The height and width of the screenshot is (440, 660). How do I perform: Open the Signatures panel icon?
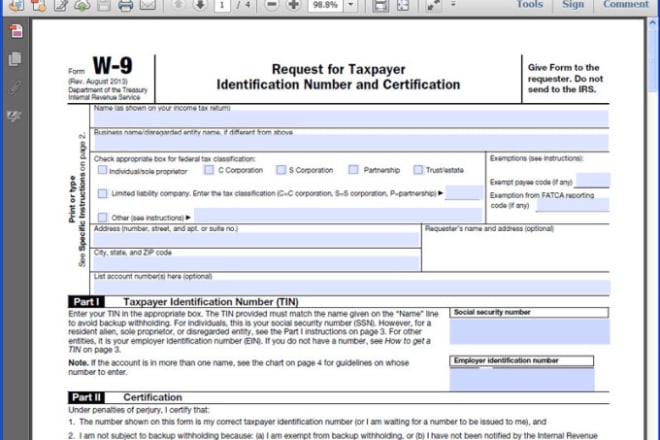(x=15, y=116)
